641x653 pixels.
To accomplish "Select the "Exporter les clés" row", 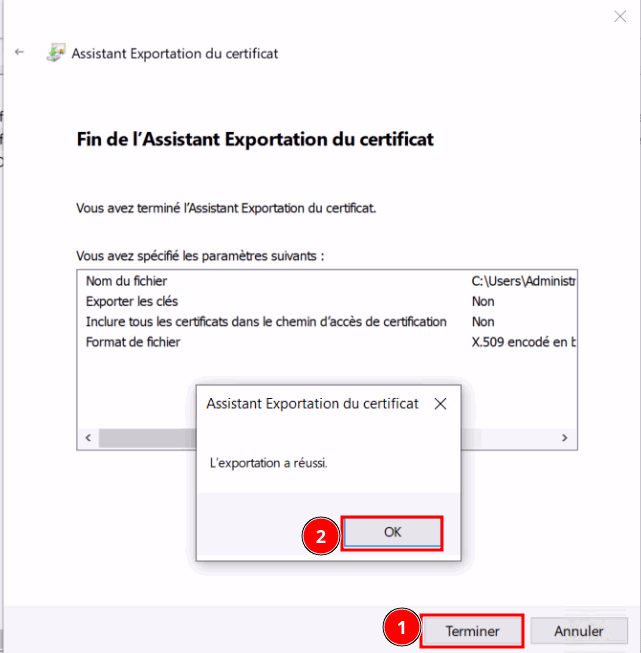I will click(132, 301).
